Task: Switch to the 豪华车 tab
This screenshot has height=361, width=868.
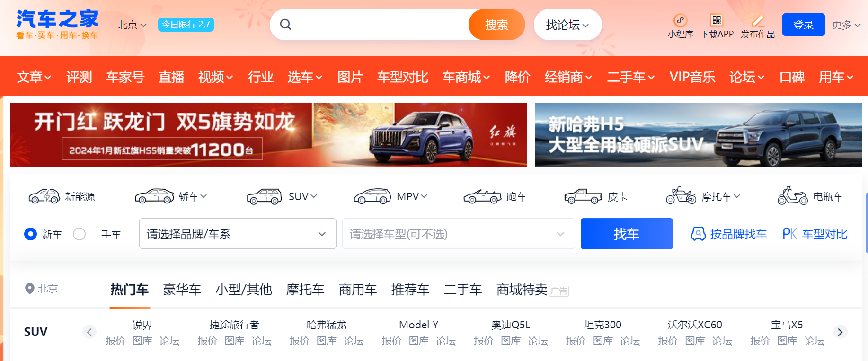Action: pyautogui.click(x=182, y=289)
